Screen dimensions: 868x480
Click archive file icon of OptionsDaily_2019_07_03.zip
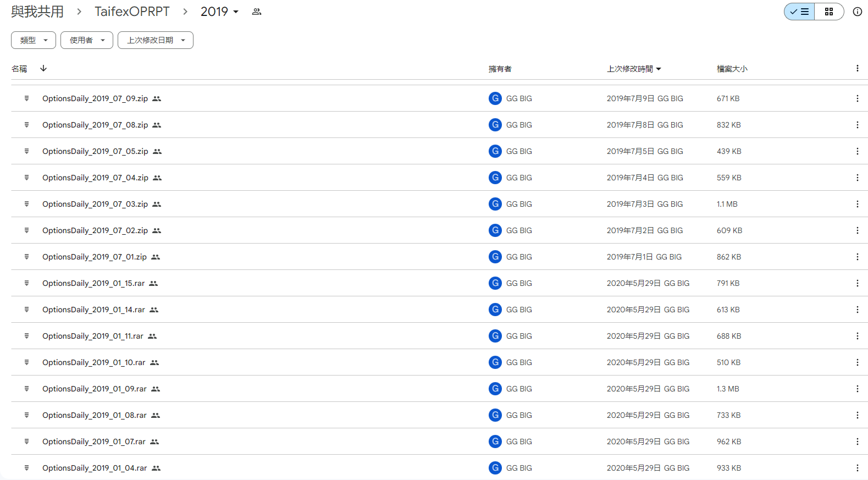[x=26, y=204]
